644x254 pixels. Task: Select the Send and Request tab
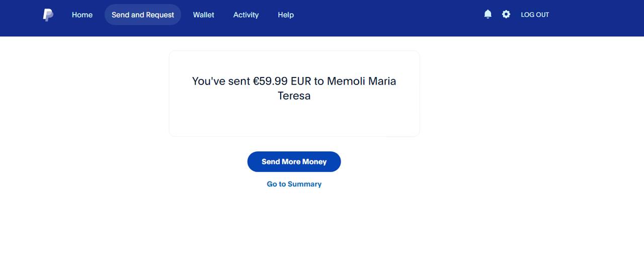(143, 15)
